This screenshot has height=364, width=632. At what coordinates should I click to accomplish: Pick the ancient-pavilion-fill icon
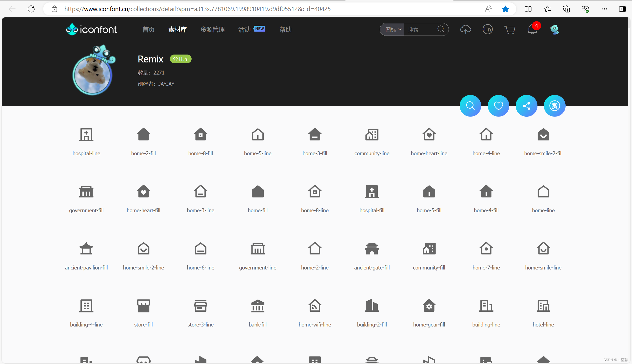[x=86, y=249]
